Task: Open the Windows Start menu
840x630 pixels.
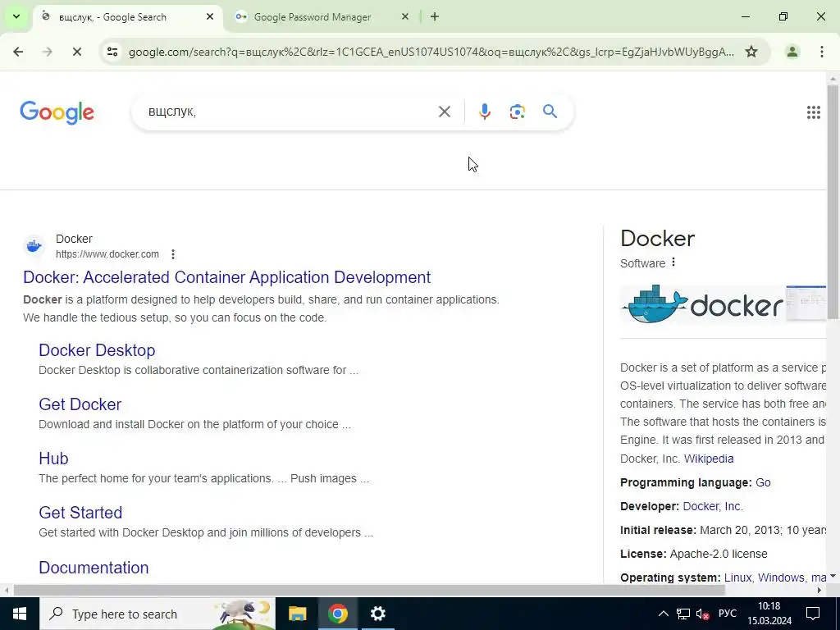Action: [20, 614]
